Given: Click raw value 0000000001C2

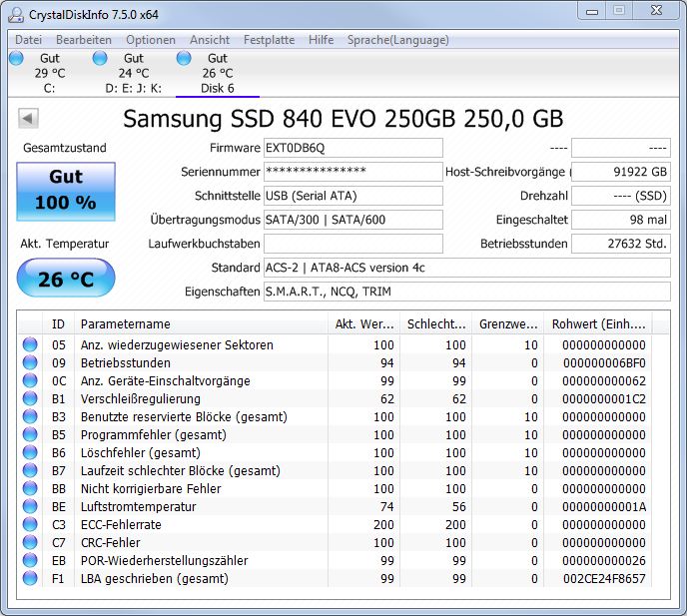Looking at the screenshot, I should pos(604,399).
